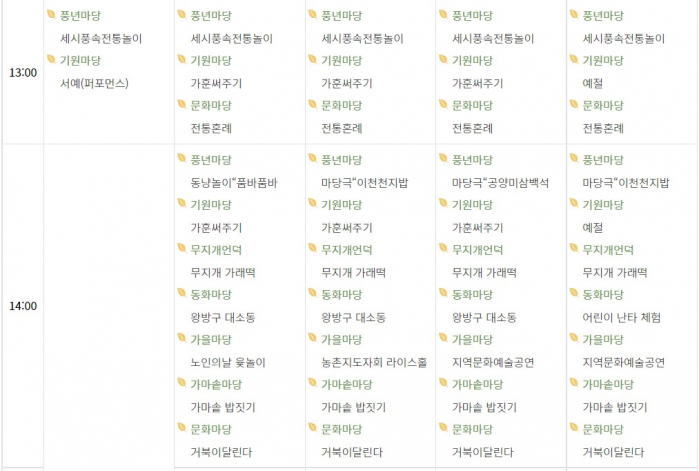
Task: Click the 13:00 time slot label
Action: [22, 73]
